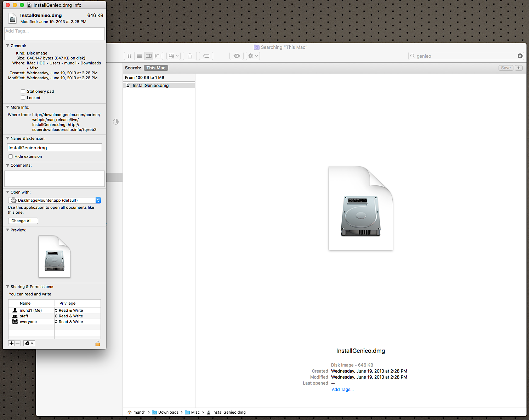Collapse the Preview section
The width and height of the screenshot is (529, 420).
(x=8, y=230)
